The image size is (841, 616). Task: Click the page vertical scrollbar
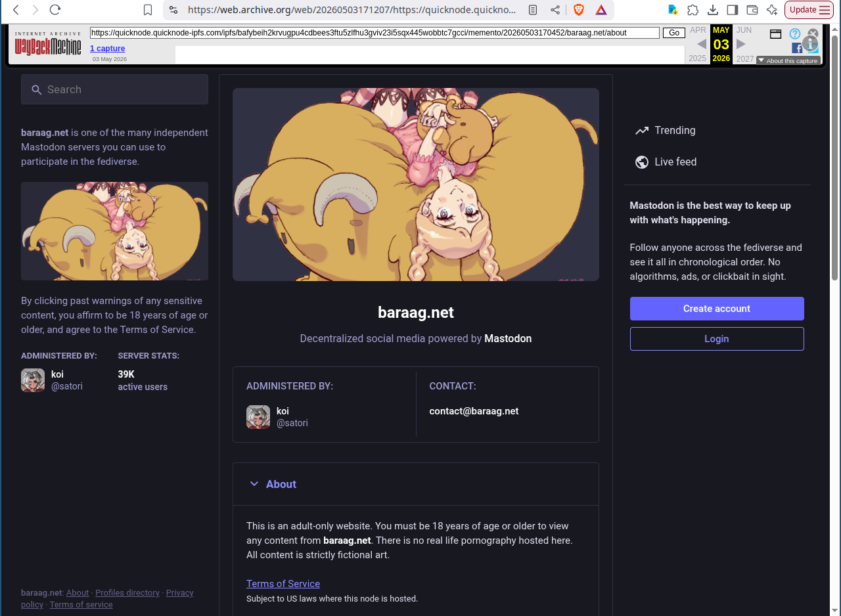(835, 158)
